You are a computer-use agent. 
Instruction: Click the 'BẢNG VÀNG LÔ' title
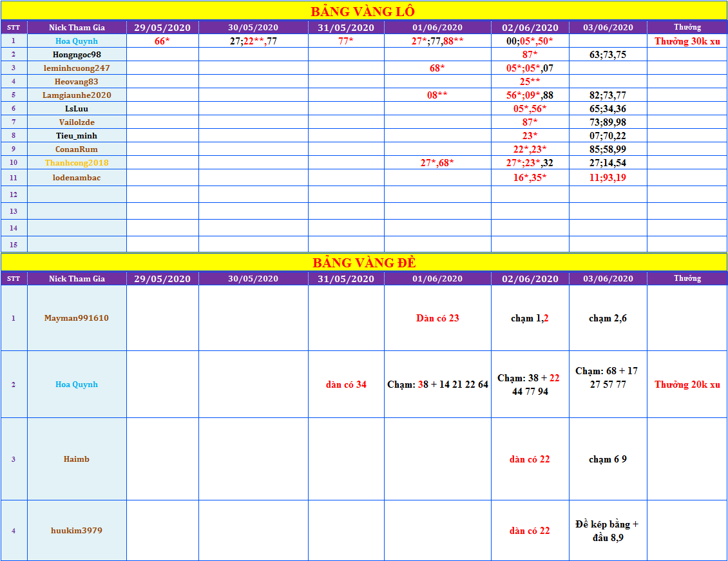363,11
